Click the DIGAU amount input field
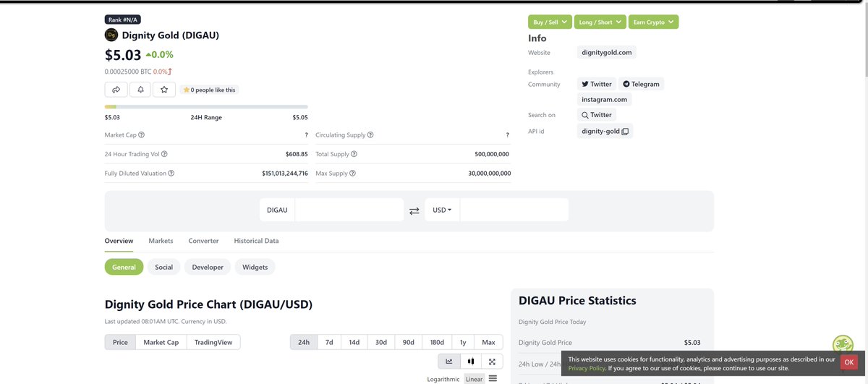 (x=349, y=210)
